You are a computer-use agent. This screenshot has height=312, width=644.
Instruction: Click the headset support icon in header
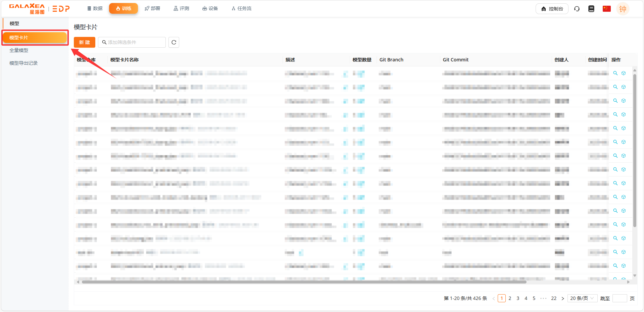[577, 9]
